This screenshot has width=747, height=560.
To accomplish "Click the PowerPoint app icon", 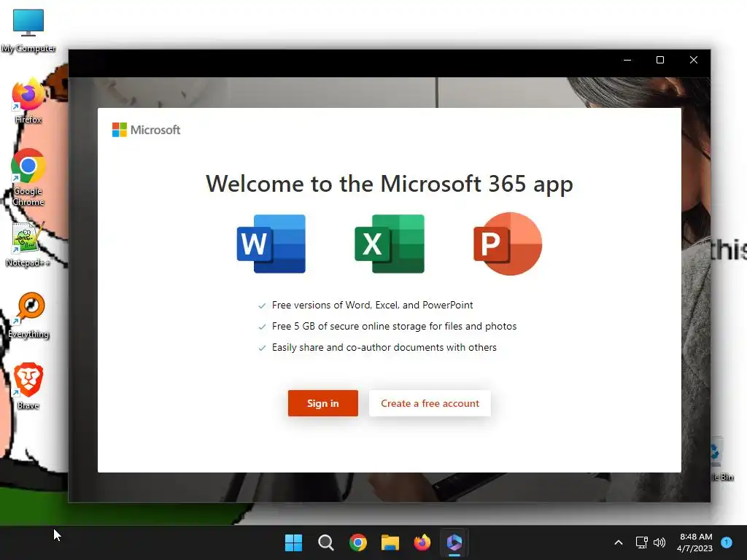I will (x=508, y=244).
